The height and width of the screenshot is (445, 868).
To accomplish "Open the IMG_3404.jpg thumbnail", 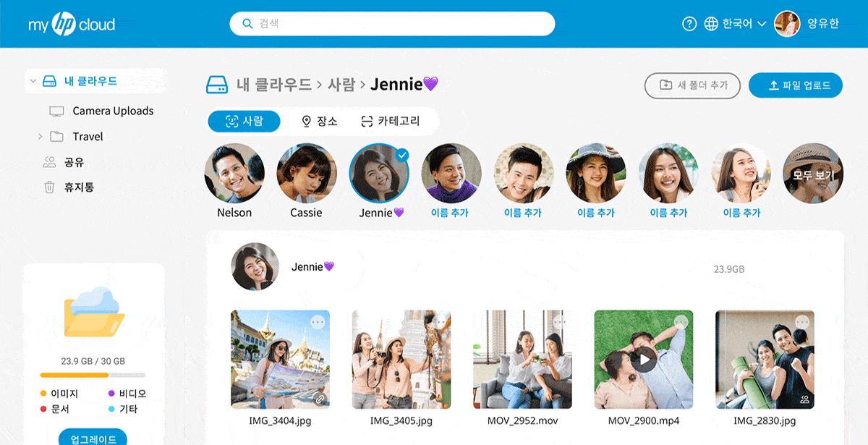I will (x=280, y=360).
